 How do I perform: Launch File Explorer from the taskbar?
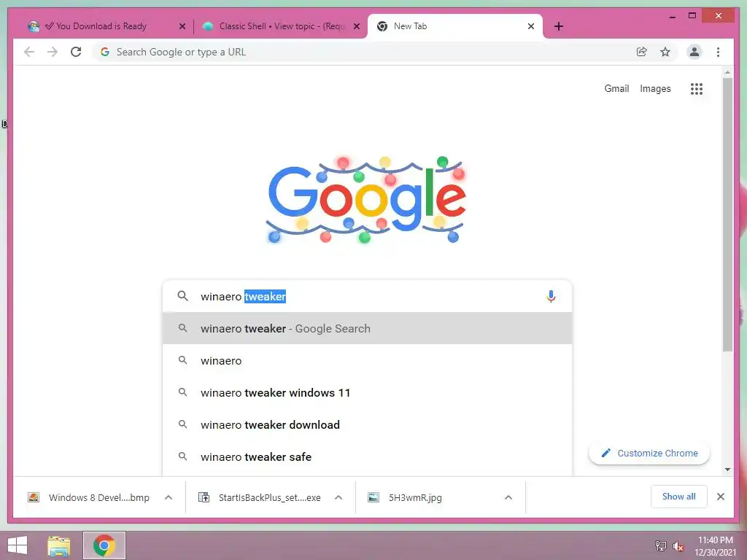pos(58,545)
